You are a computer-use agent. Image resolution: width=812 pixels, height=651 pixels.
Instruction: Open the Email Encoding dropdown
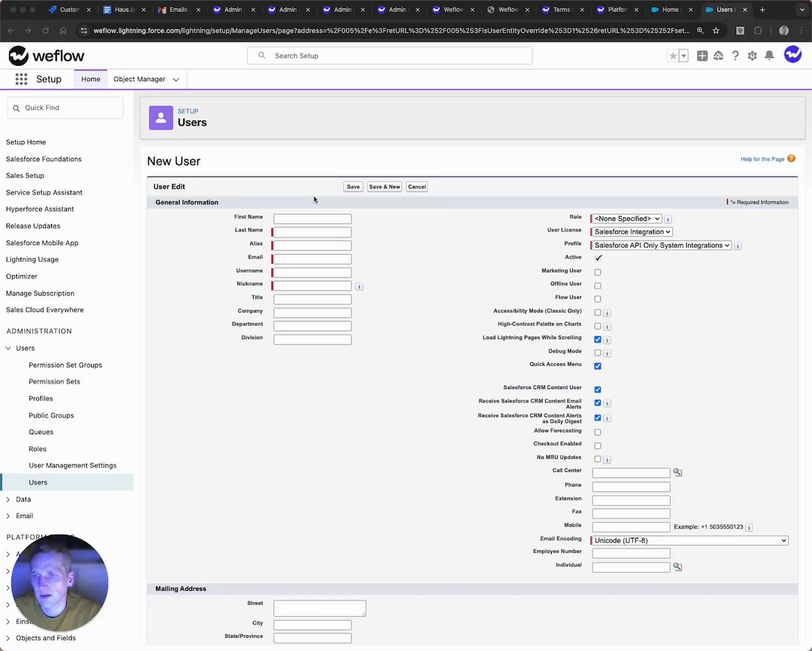click(690, 541)
